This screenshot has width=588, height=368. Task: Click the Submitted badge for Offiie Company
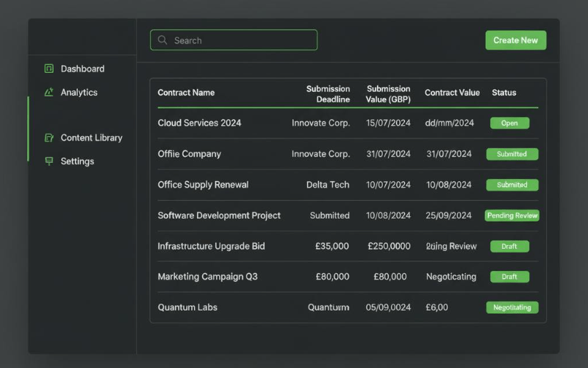coord(512,154)
